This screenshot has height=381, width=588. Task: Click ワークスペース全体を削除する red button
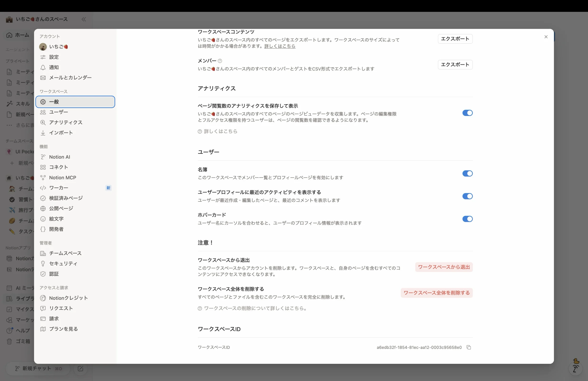pos(436,293)
